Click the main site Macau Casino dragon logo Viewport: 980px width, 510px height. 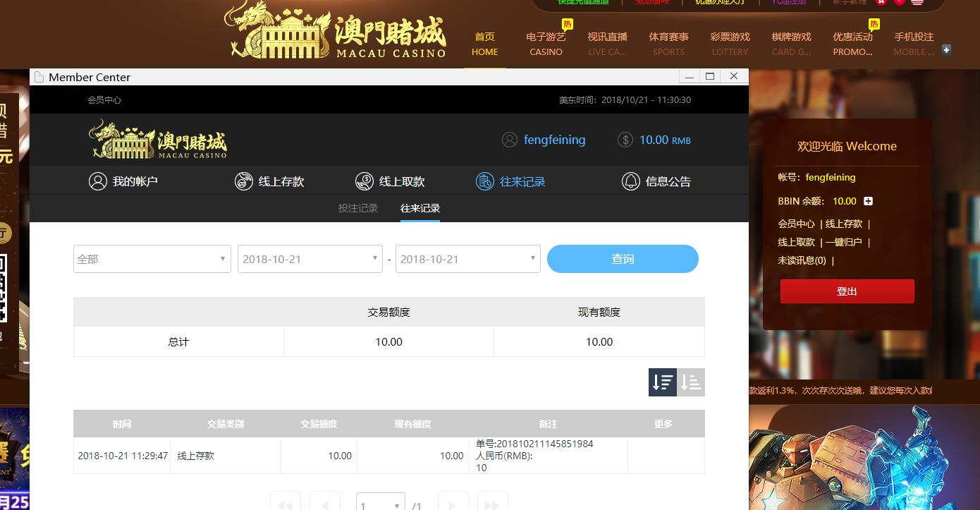(x=336, y=30)
